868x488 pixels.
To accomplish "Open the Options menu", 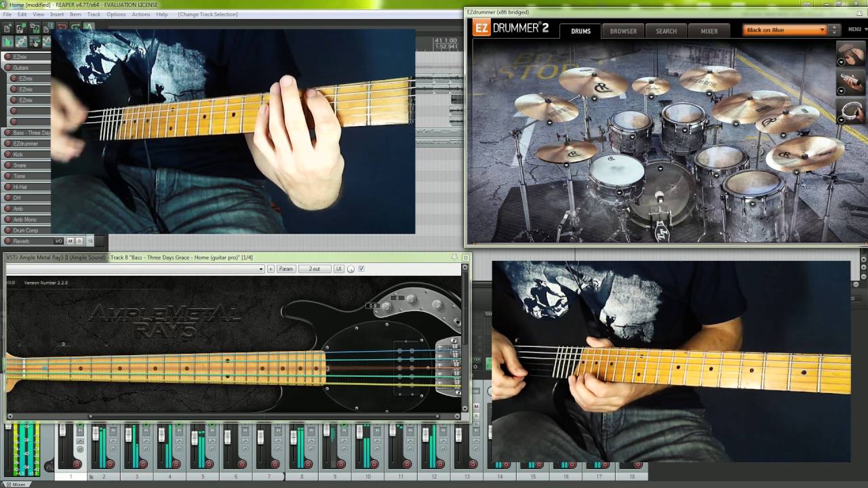I will pos(116,14).
